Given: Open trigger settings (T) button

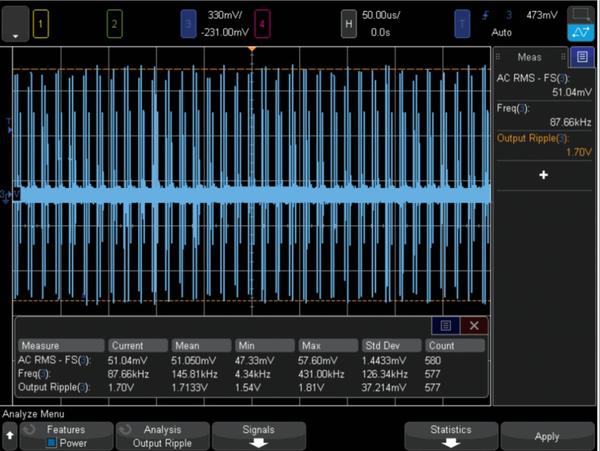Looking at the screenshot, I should pyautogui.click(x=461, y=22).
